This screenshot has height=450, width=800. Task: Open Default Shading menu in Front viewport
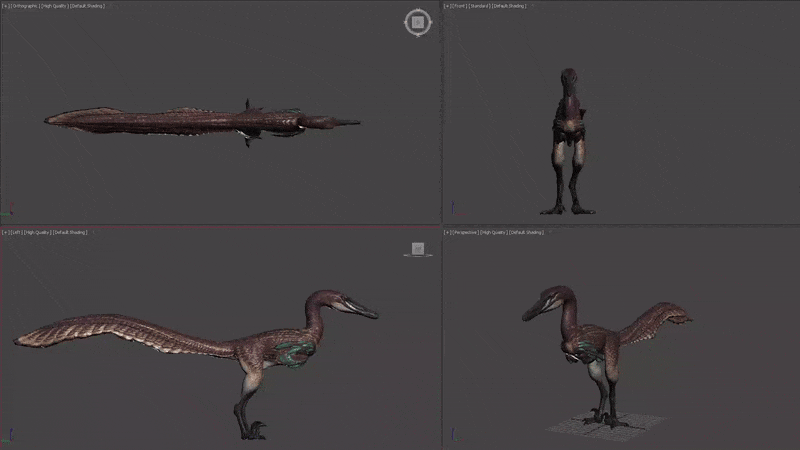coord(511,6)
